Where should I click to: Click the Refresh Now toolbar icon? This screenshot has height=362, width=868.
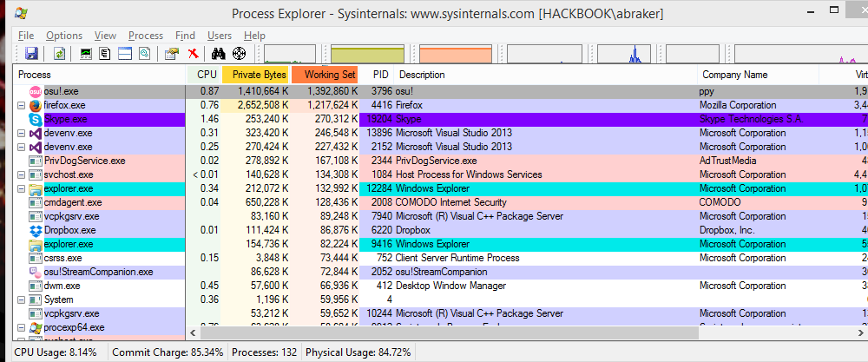(59, 54)
